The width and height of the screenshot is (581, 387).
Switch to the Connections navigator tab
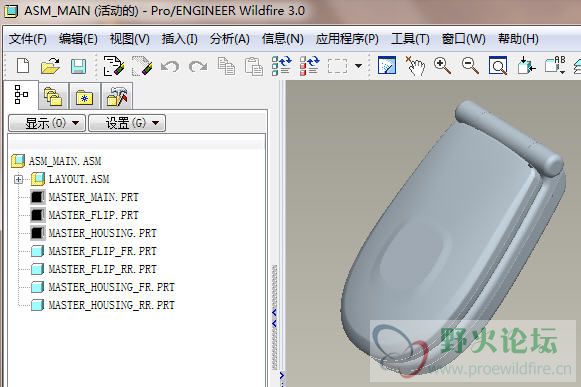pyautogui.click(x=117, y=96)
